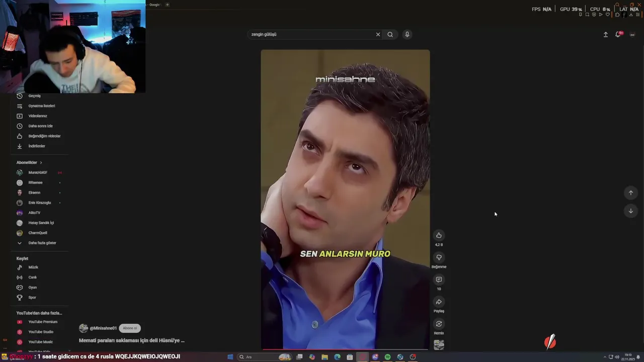
Task: Expand Daha fazla göster subscriptions
Action: pos(39,243)
